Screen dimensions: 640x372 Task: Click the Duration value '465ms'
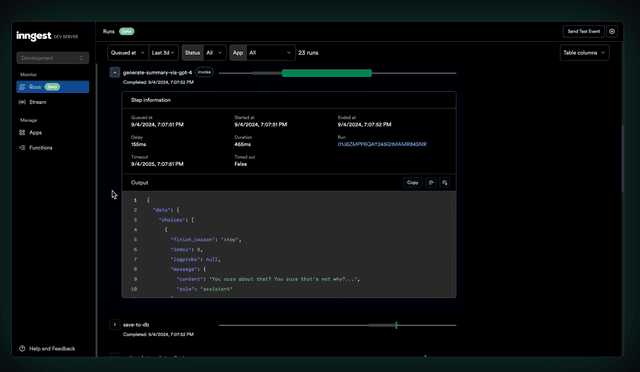tap(242, 145)
